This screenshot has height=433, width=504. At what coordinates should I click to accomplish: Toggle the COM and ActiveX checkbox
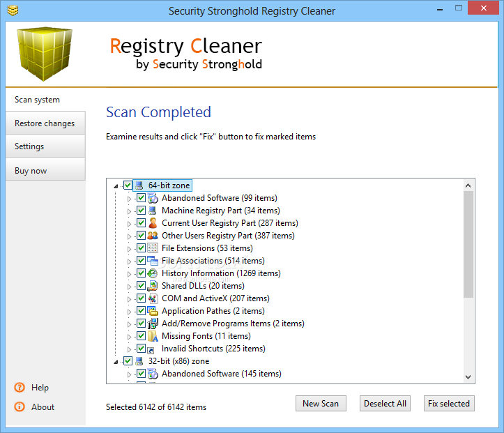(141, 298)
